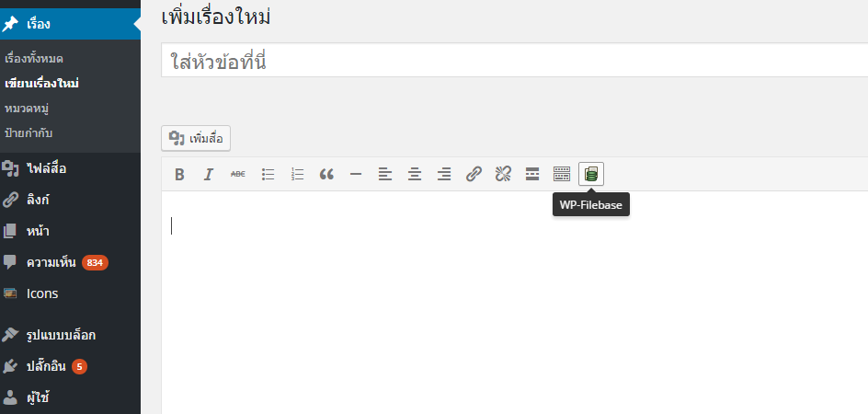Toggle Bold formatting in editor toolbar
The width and height of the screenshot is (868, 414).
[x=179, y=175]
